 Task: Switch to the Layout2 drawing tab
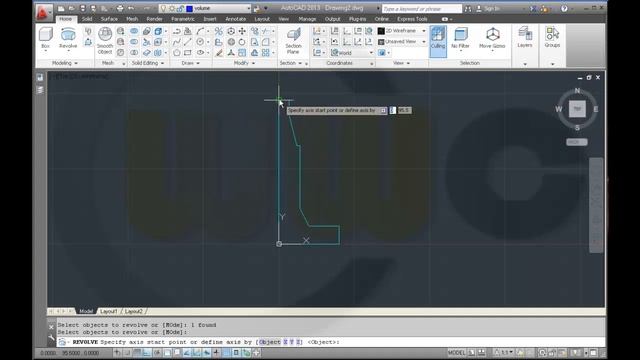pos(133,311)
